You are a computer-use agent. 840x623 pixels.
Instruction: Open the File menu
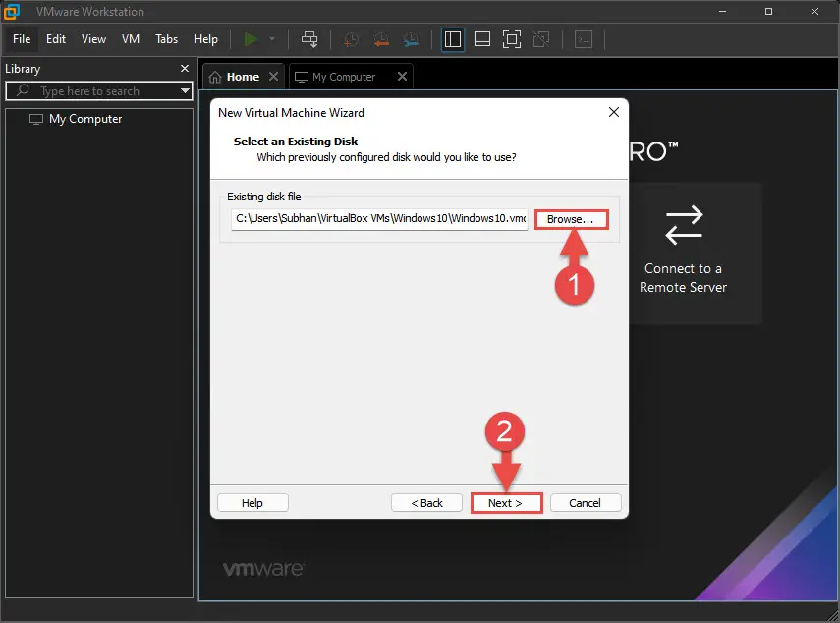(22, 39)
